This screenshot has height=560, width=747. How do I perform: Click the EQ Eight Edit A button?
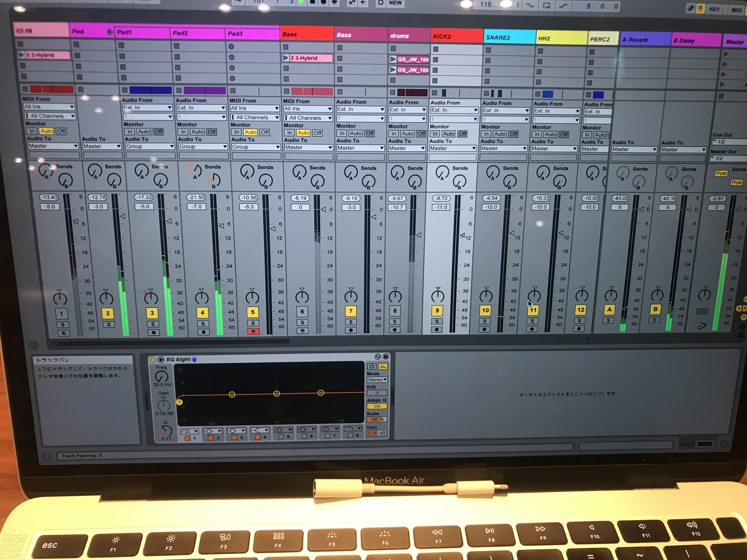coord(377,393)
